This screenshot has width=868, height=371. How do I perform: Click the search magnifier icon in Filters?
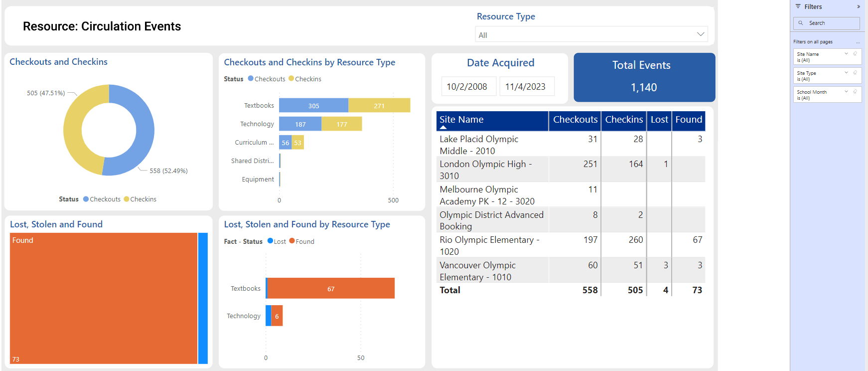pos(801,23)
